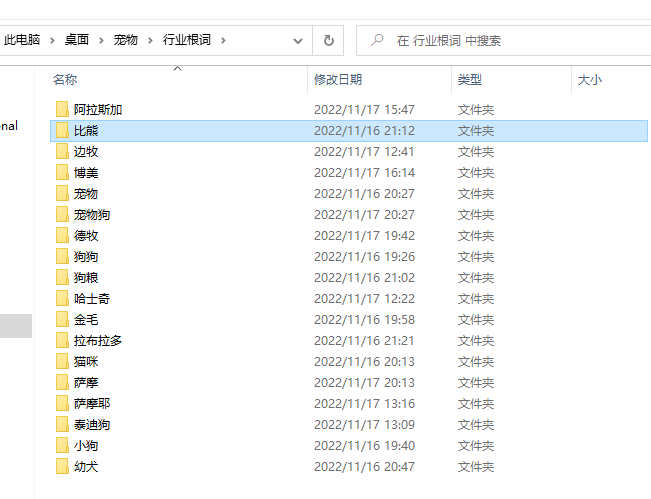Image resolution: width=651 pixels, height=499 pixels.
Task: Select the 小狗 folder name
Action: pyautogui.click(x=86, y=445)
